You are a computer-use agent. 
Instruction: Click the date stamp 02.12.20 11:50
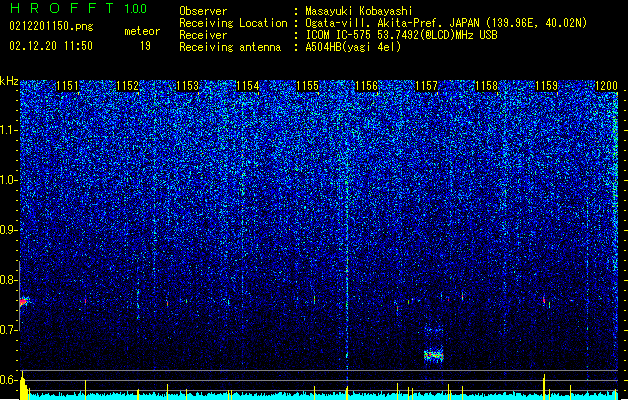tap(51, 46)
